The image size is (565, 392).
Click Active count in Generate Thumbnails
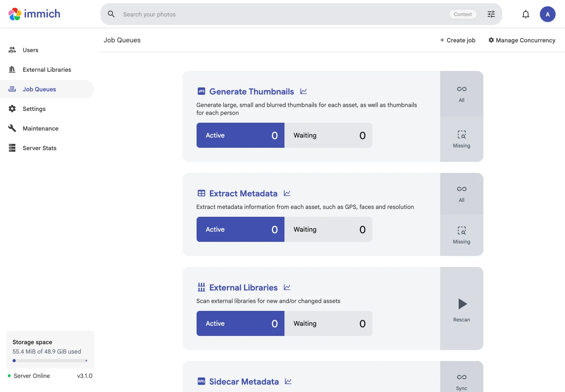point(241,135)
